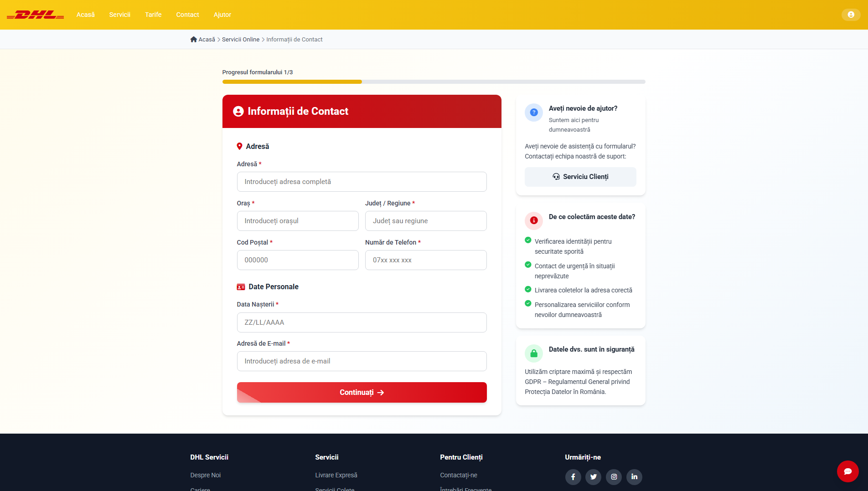This screenshot has width=868, height=491.
Task: Click the De ce colectăm aceste date? heading
Action: point(592,217)
